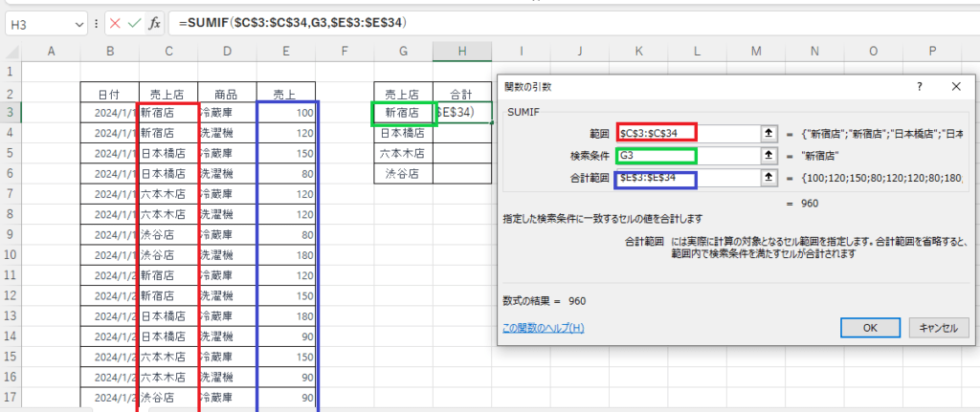Close the 関数の引数 dialog

pos(956,87)
